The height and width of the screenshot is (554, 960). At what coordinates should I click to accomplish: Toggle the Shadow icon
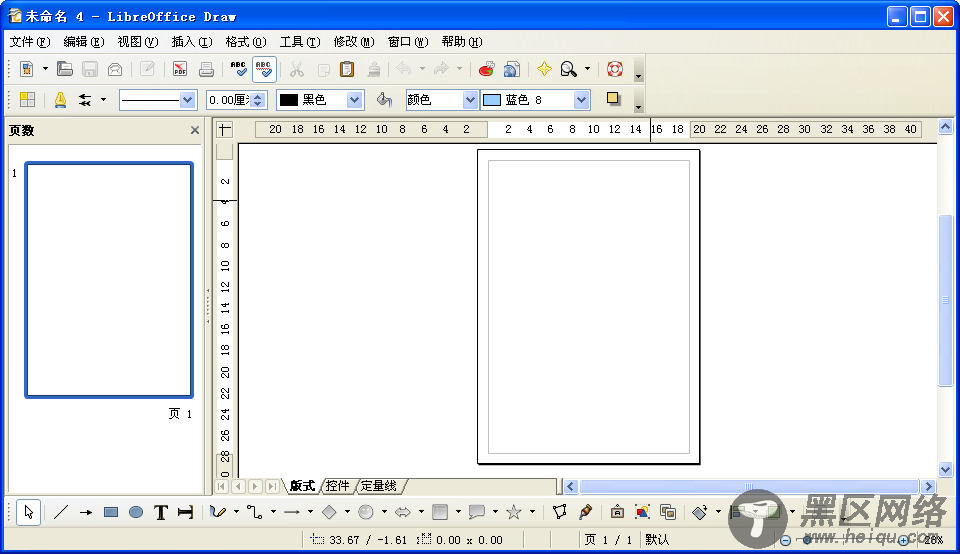point(613,99)
